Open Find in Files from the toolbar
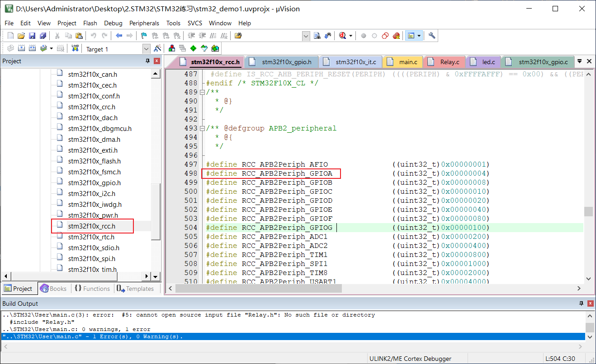 [x=238, y=36]
